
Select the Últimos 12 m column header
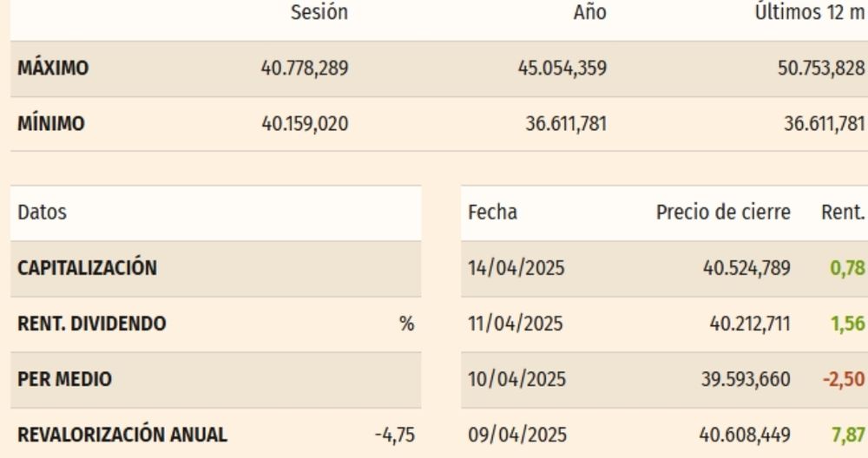[810, 12]
